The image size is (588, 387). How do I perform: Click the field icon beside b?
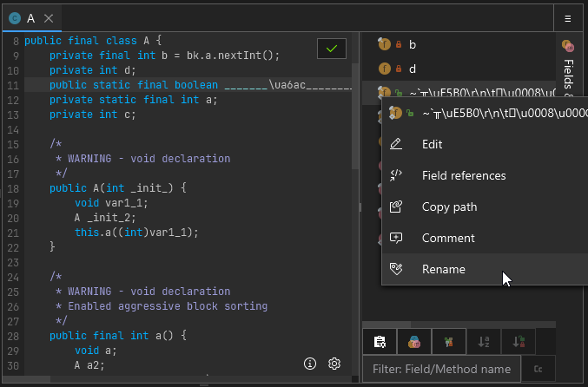pos(385,44)
